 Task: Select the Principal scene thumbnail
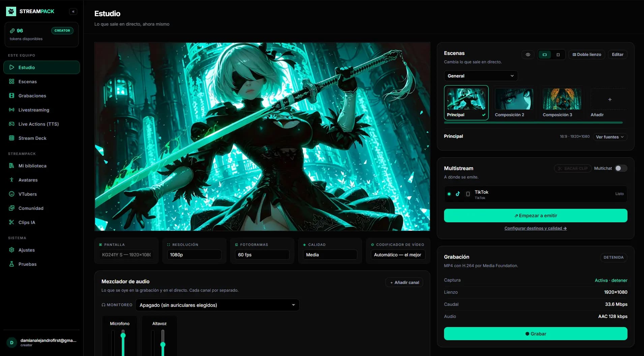(466, 103)
